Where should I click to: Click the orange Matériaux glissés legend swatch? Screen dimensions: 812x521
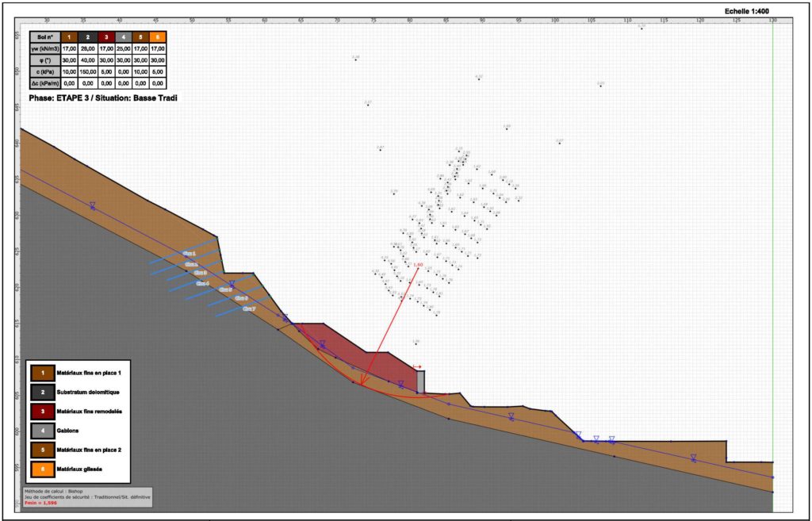point(42,469)
